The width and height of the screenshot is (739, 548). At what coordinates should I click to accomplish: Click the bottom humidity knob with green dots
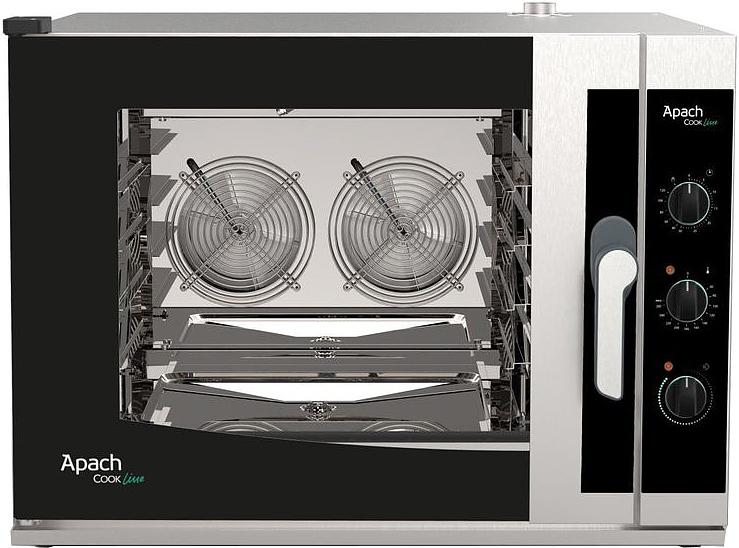pos(686,397)
